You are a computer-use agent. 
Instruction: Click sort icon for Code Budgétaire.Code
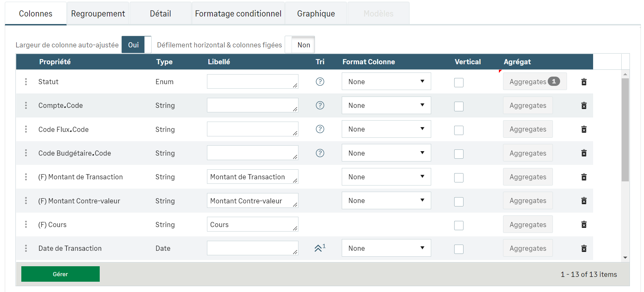[x=320, y=153]
